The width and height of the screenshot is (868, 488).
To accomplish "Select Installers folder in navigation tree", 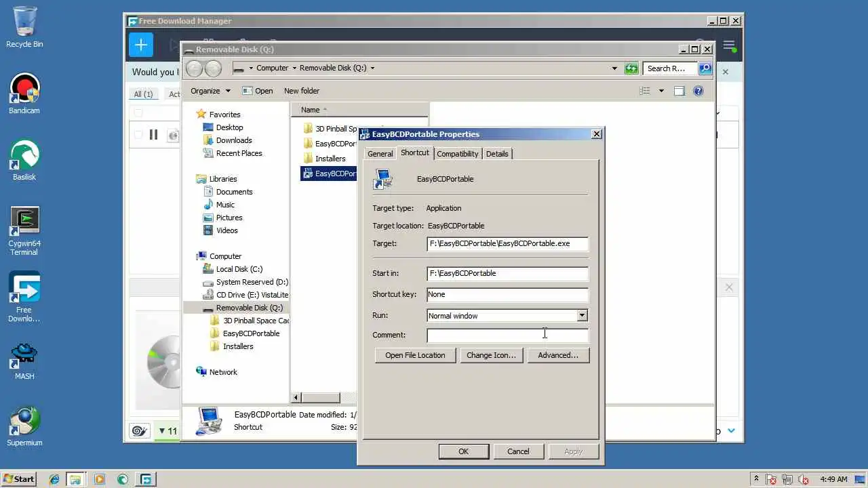I will (x=238, y=346).
